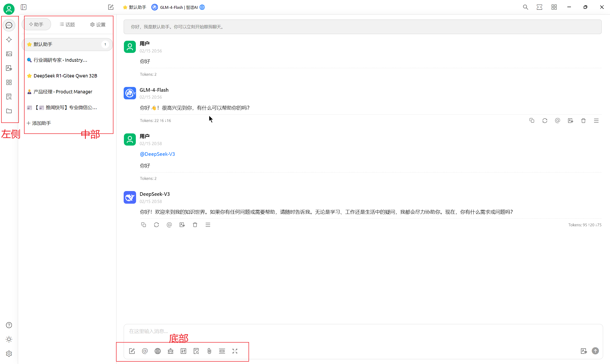
Task: Open options menu on DeepSeek-V3's message
Action: click(208, 225)
